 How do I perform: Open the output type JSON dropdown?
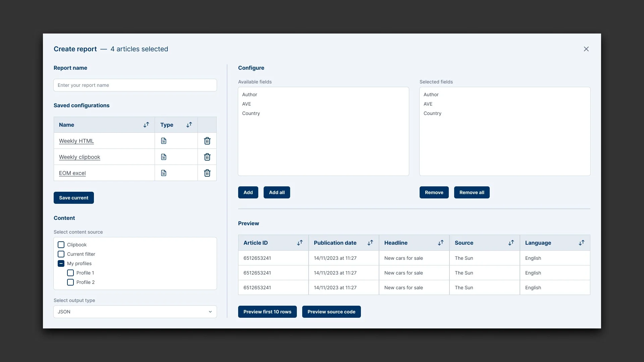[x=135, y=312]
